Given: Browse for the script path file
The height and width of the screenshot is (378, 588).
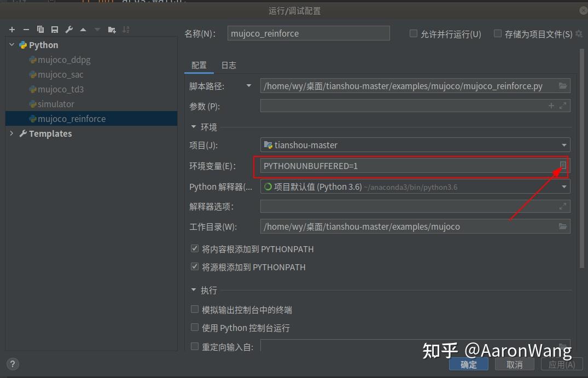Looking at the screenshot, I should pyautogui.click(x=563, y=85).
